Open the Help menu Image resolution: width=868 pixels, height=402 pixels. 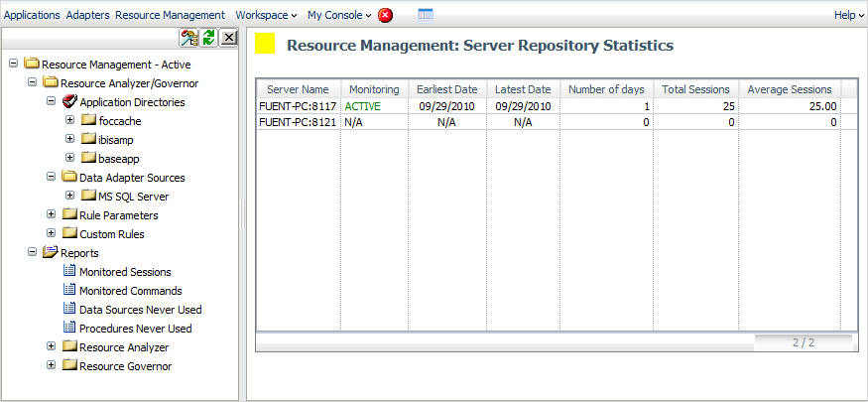(846, 15)
